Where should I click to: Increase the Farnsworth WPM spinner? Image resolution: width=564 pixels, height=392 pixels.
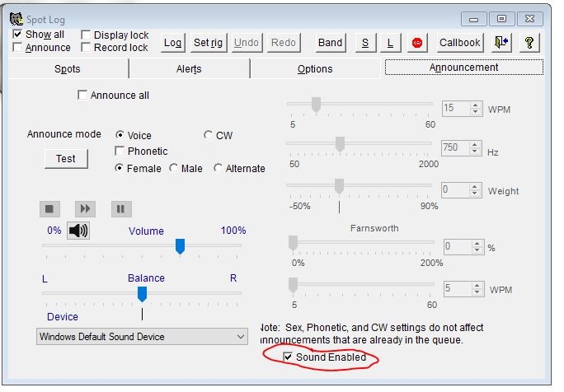point(477,285)
